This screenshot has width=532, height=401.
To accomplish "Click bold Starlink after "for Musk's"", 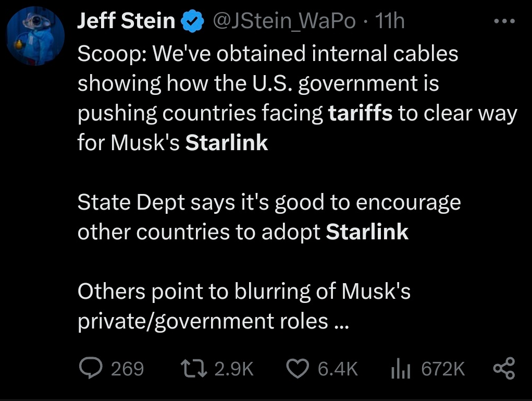I will pos(227,142).
